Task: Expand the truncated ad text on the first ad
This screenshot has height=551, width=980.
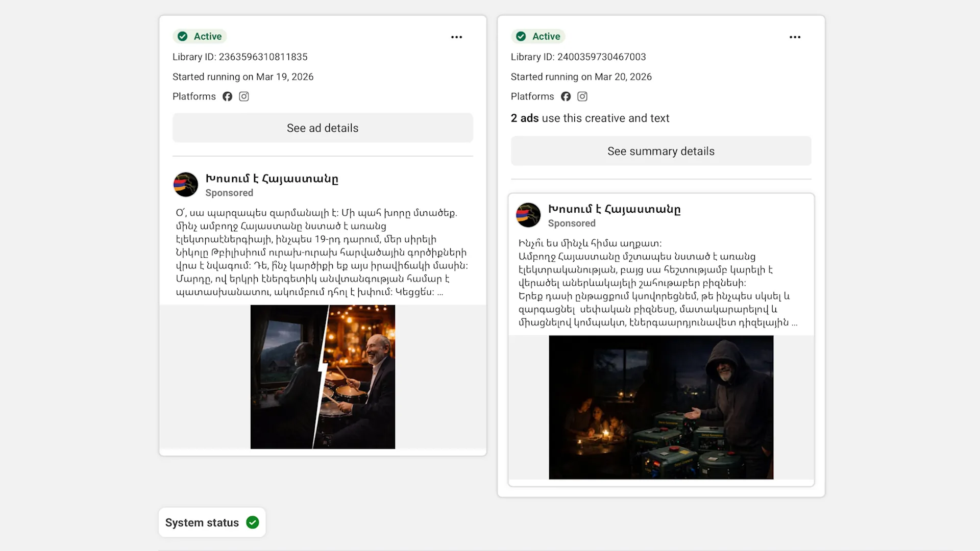Action: coord(440,292)
